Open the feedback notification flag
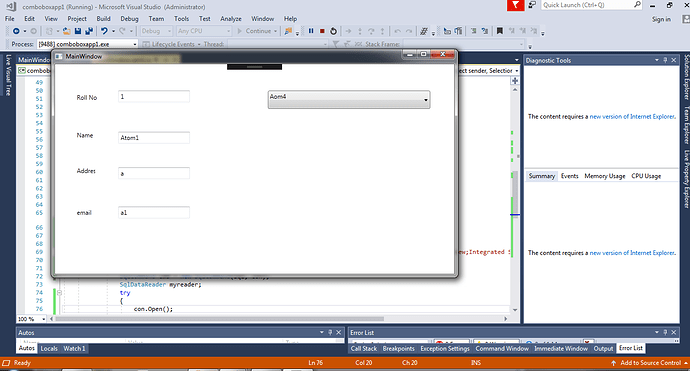 coord(515,5)
